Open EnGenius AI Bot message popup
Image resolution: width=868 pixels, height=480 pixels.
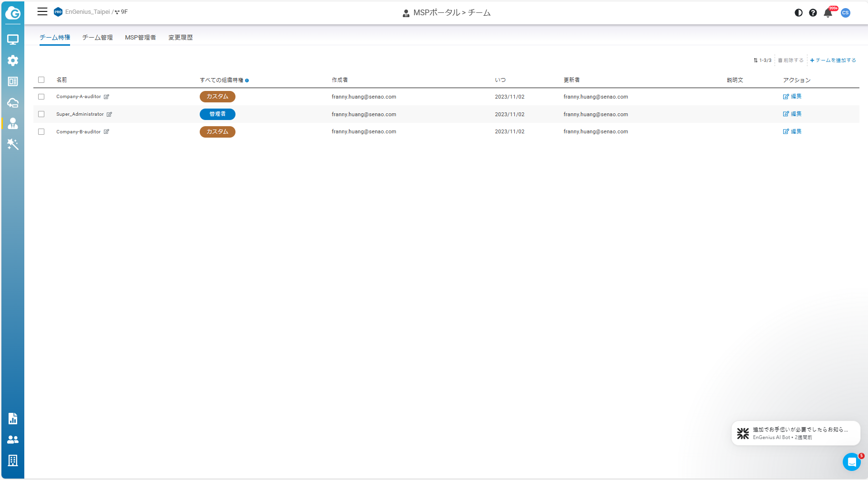tap(796, 433)
